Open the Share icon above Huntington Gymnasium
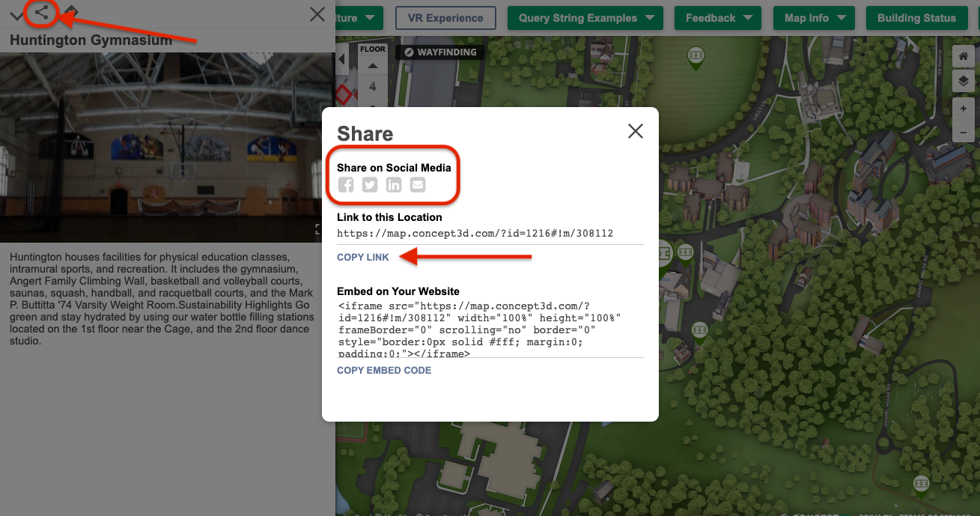Viewport: 980px width, 516px height. point(41,13)
